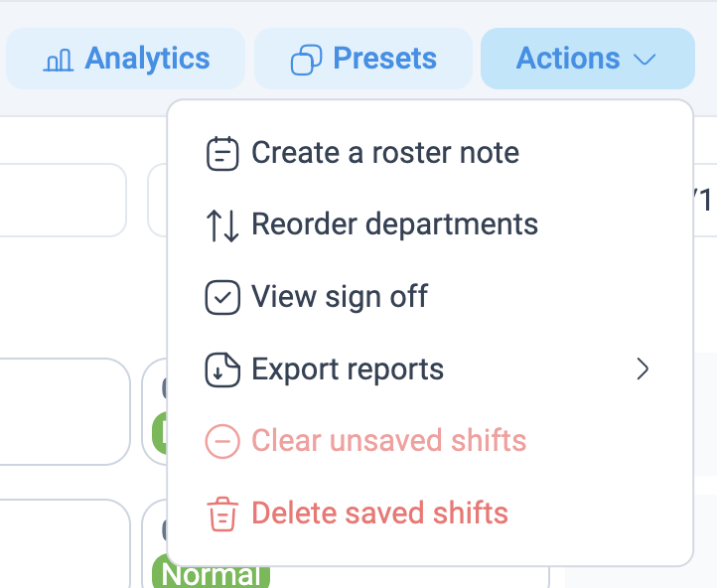Toggle the Actions dropdown button
Image resolution: width=717 pixels, height=588 pixels.
click(x=587, y=59)
